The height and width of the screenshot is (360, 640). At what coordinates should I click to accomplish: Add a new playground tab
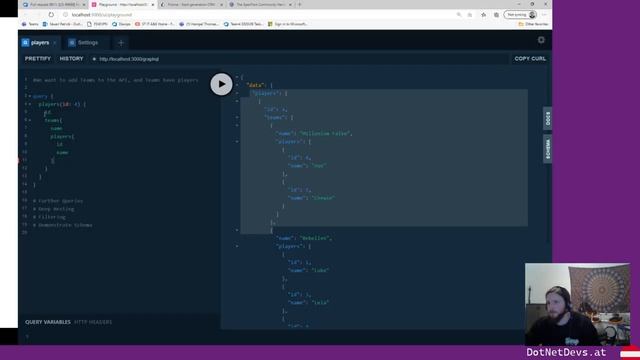point(121,42)
